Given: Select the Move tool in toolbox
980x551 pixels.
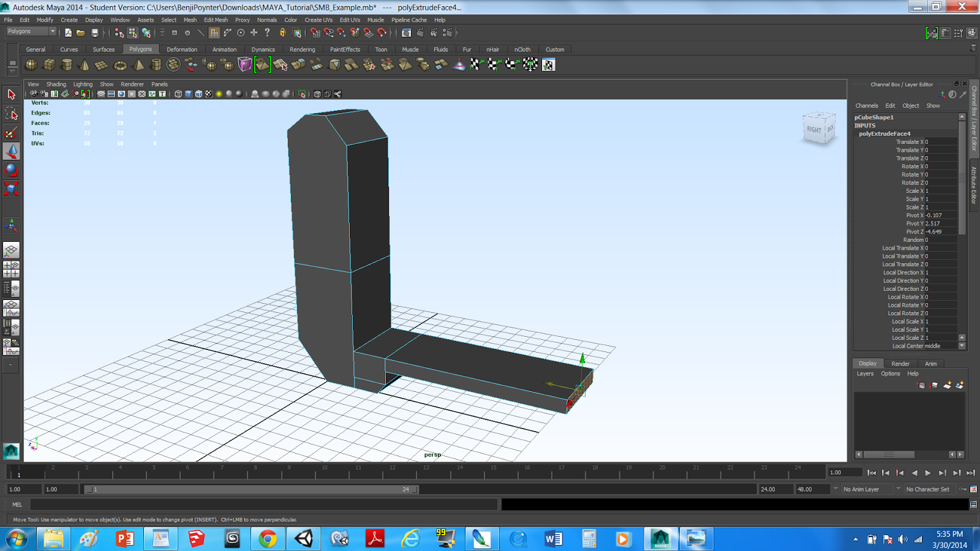Looking at the screenshot, I should pos(11,151).
